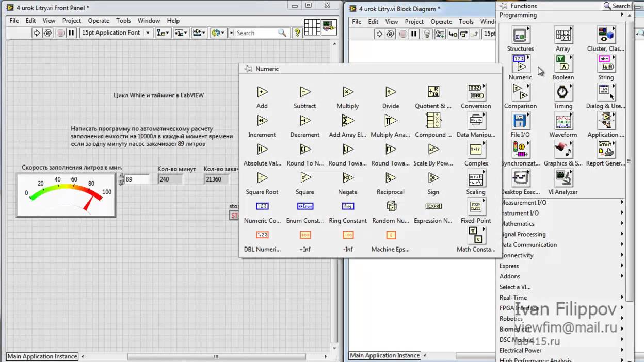The width and height of the screenshot is (644, 362).
Task: Open File I/O palette
Action: pyautogui.click(x=520, y=121)
